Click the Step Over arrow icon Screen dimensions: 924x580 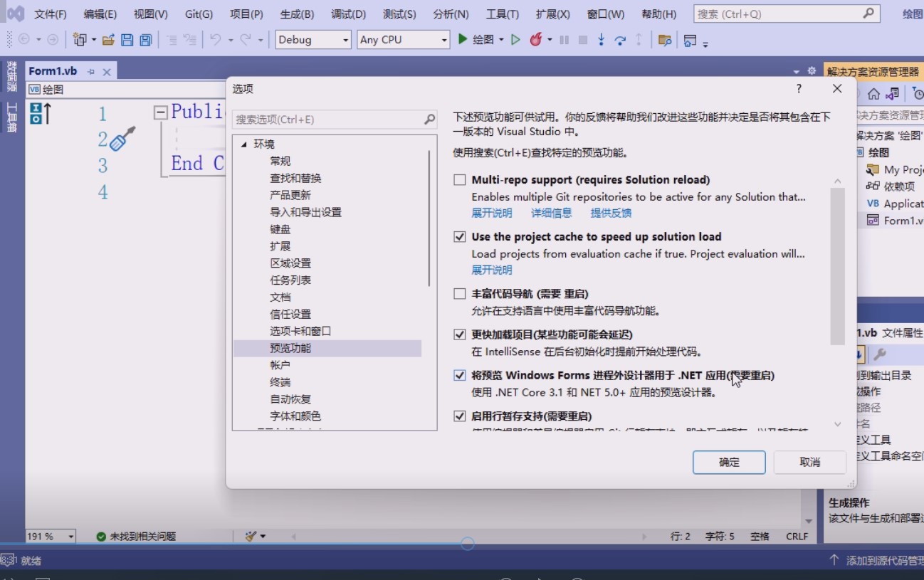point(620,40)
